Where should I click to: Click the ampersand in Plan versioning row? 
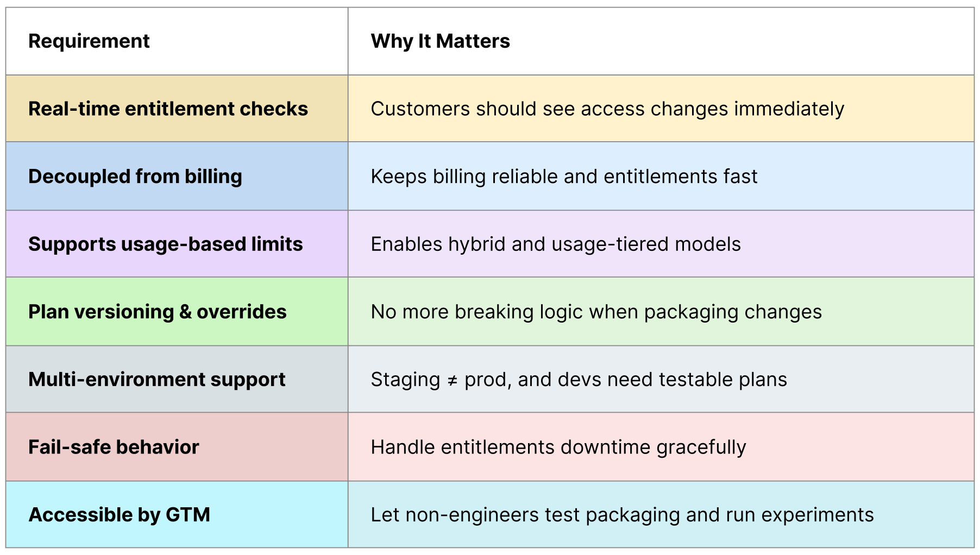[x=185, y=312]
